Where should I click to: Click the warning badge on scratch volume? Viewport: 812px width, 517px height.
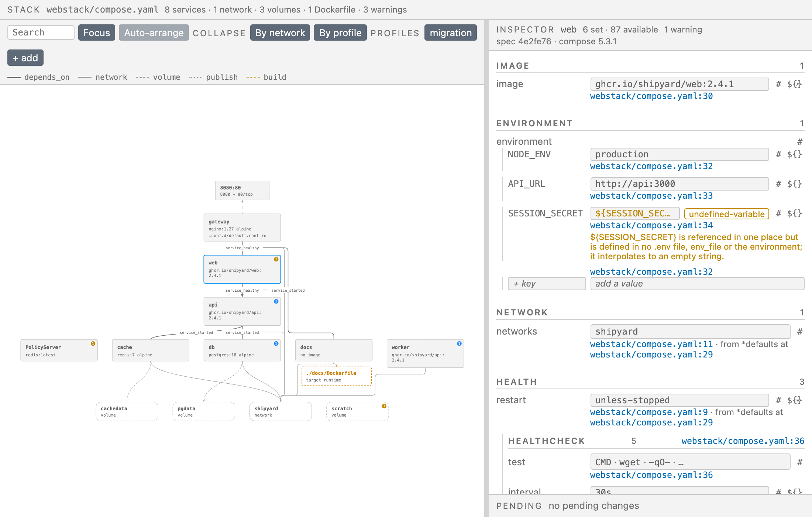(384, 406)
